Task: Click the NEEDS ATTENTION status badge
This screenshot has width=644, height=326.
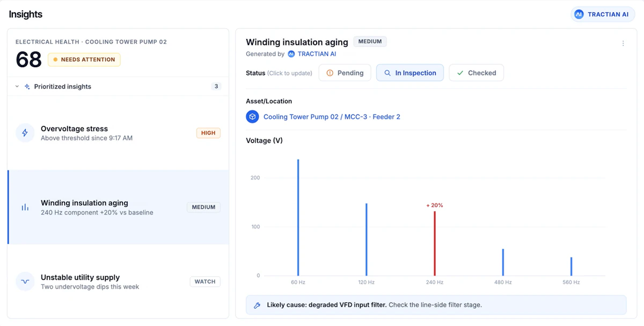Action: pos(84,60)
